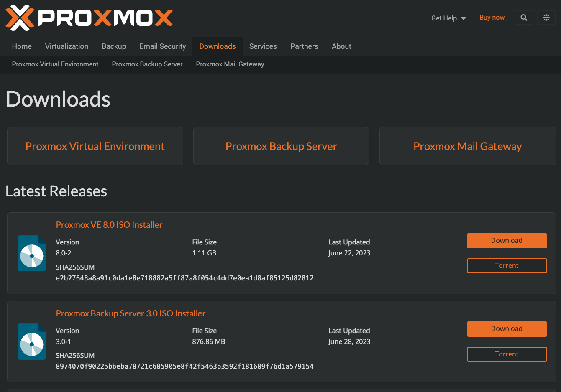The height and width of the screenshot is (392, 561).
Task: Open the Proxmox Virtual Environment card
Action: (95, 146)
